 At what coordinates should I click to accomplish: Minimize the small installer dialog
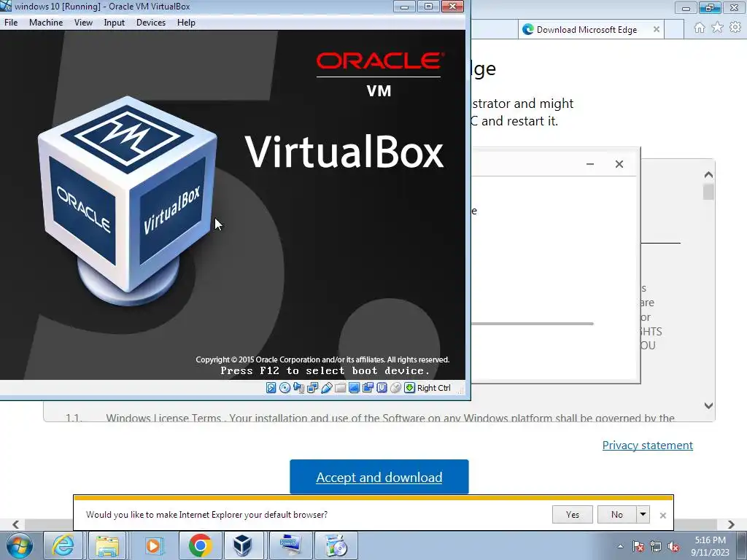(590, 164)
